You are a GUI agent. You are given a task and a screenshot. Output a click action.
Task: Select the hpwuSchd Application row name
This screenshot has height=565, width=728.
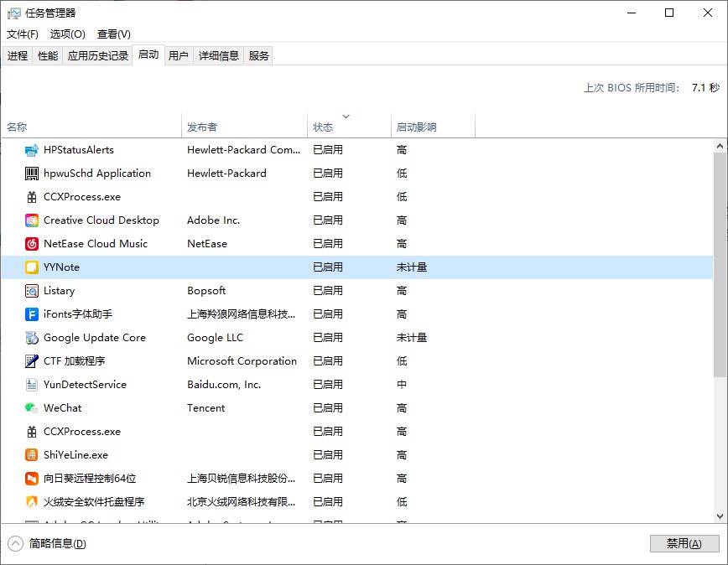(97, 174)
